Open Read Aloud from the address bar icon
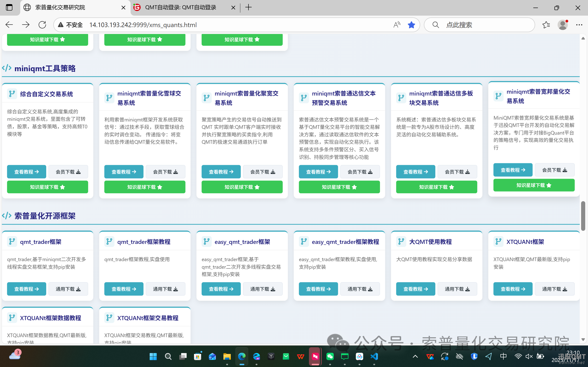588x367 pixels. coord(397,25)
